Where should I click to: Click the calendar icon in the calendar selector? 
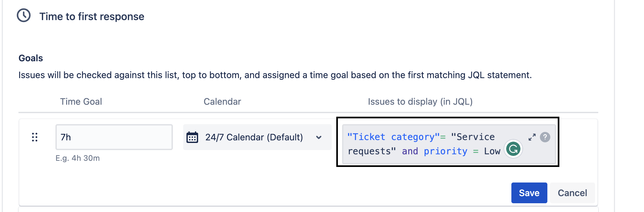[x=192, y=137]
